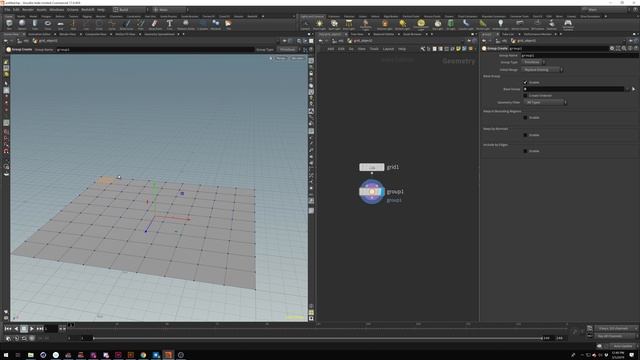Select the Metaball shelf tool
This screenshot has width=640, height=360.
pos(216,24)
